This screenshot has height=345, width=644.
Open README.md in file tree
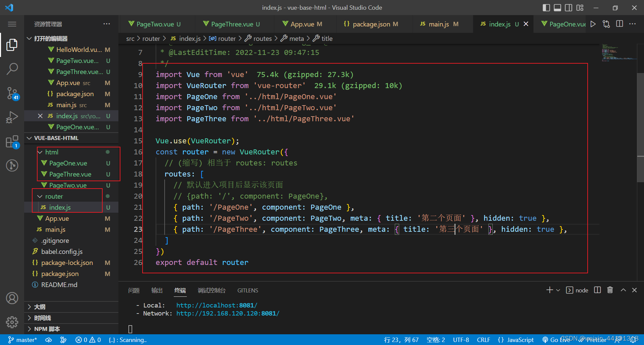pos(59,285)
